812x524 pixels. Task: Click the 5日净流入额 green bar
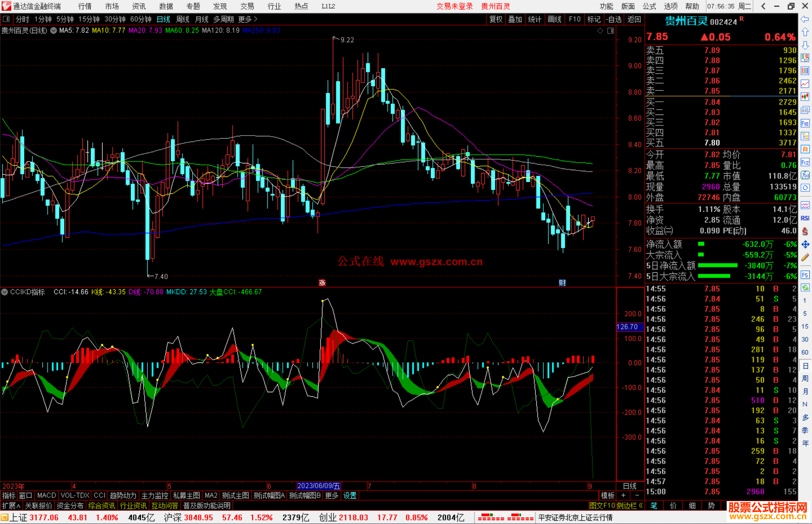point(717,266)
